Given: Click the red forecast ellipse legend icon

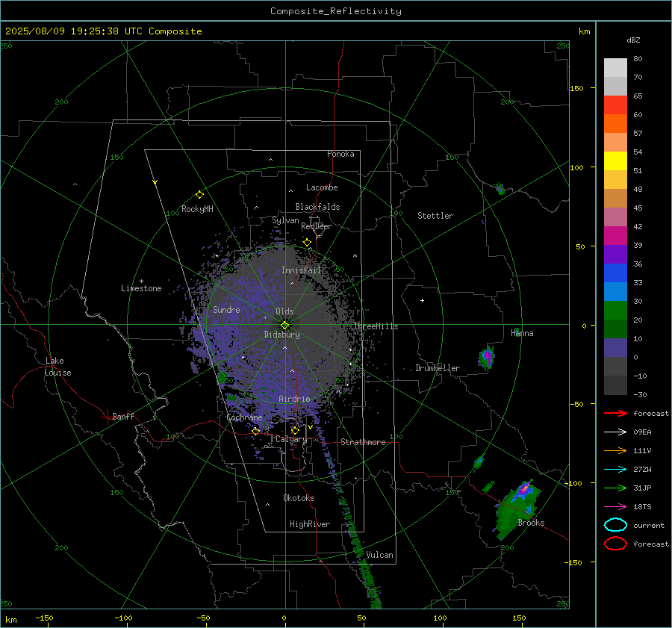Looking at the screenshot, I should [615, 544].
